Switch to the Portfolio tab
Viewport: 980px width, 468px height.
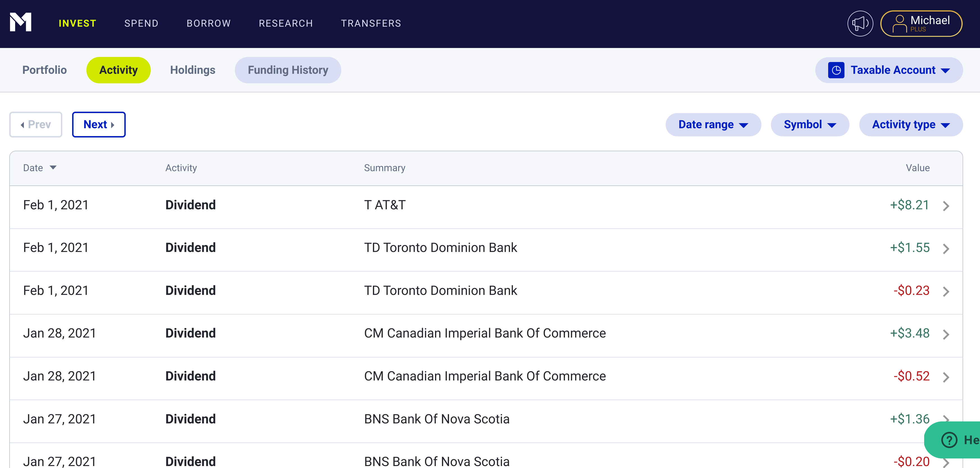tap(45, 70)
